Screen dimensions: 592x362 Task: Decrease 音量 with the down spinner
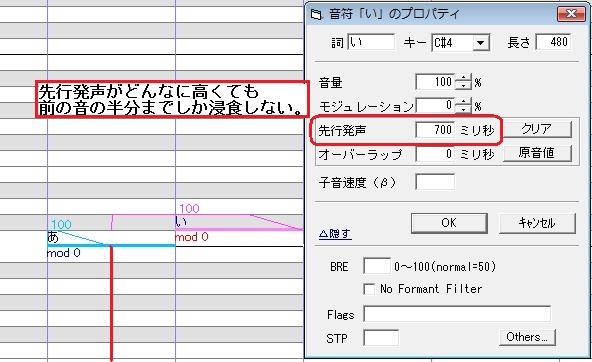pos(464,86)
